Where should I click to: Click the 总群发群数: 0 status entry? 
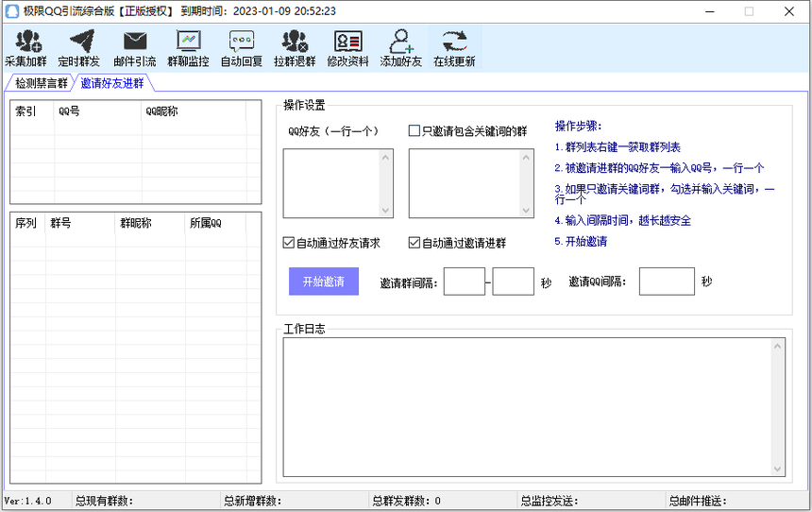tap(407, 501)
